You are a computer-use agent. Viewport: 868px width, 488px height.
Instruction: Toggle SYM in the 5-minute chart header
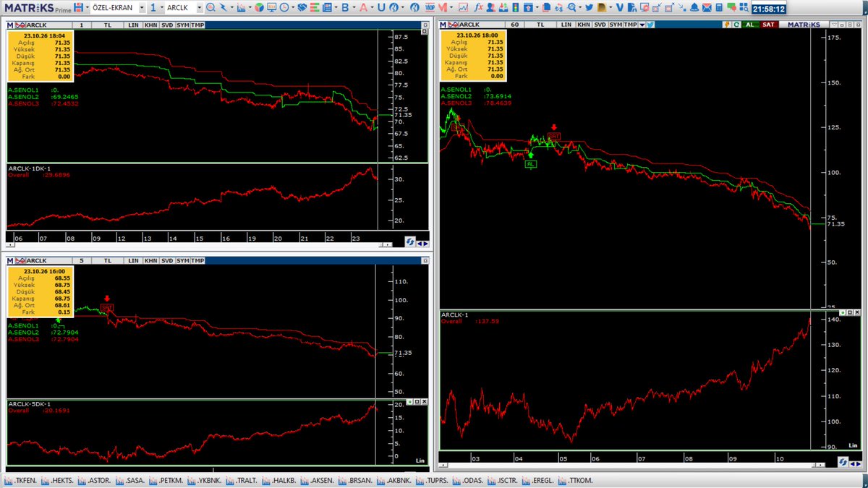coord(182,260)
